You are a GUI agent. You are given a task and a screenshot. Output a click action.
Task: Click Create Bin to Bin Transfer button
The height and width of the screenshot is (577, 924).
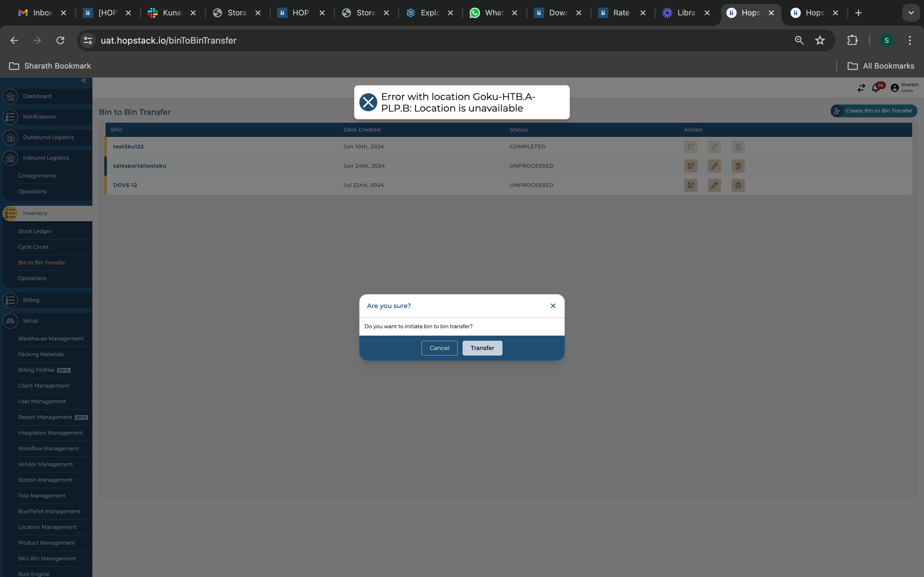coord(873,111)
